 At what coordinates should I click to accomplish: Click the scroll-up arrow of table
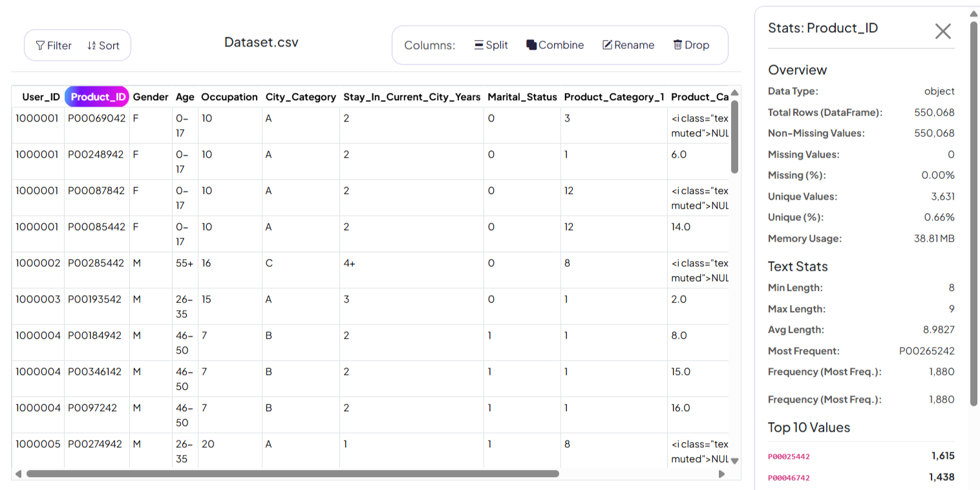(x=734, y=92)
